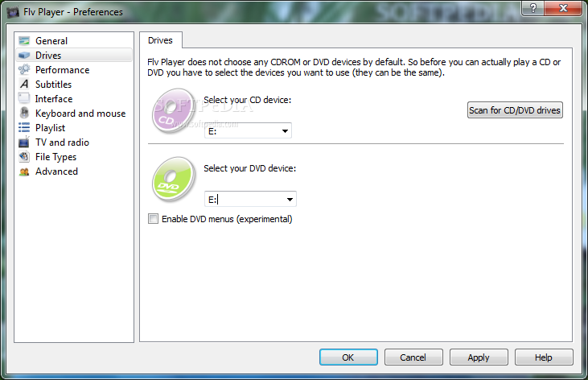Open the TV and radio icon
This screenshot has width=588, height=380.
point(24,142)
